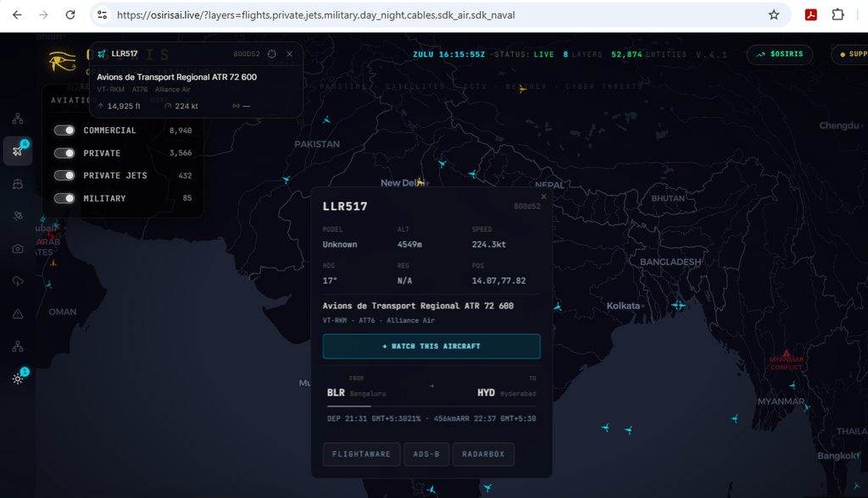
Task: View site information icon in address bar
Action: point(103,15)
